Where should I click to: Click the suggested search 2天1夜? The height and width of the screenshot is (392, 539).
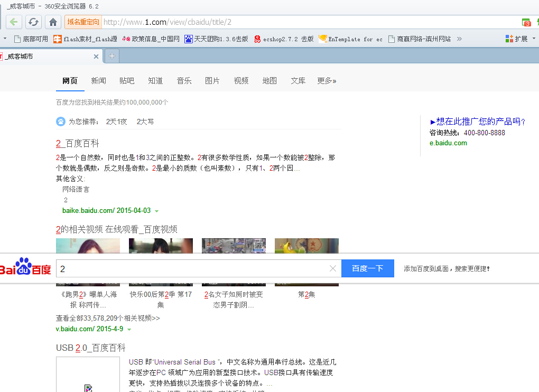pyautogui.click(x=117, y=122)
